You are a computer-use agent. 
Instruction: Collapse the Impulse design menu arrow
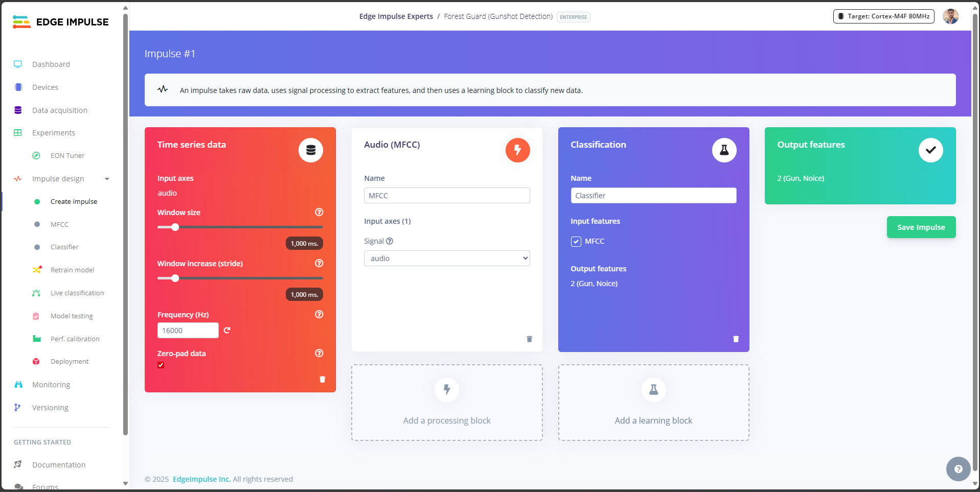[x=107, y=179]
